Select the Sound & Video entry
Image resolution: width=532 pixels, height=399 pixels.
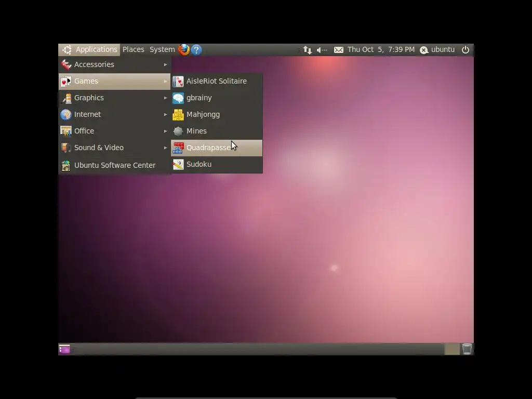(114, 148)
